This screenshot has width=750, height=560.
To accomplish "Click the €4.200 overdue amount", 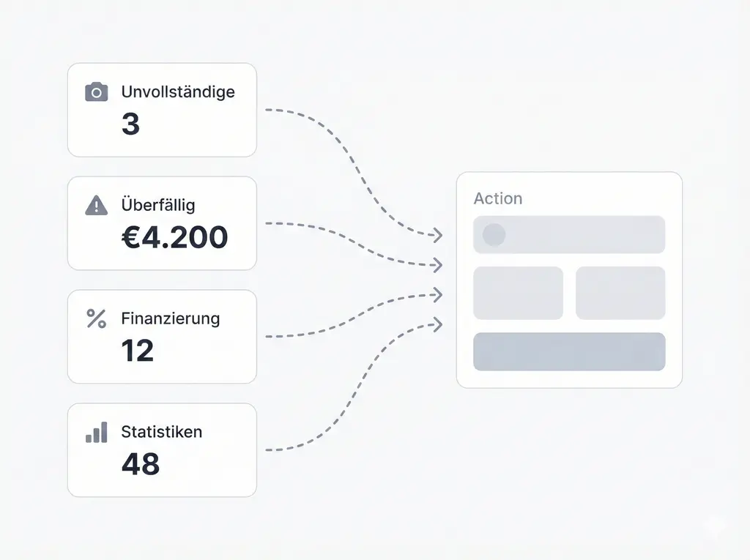I will [175, 237].
